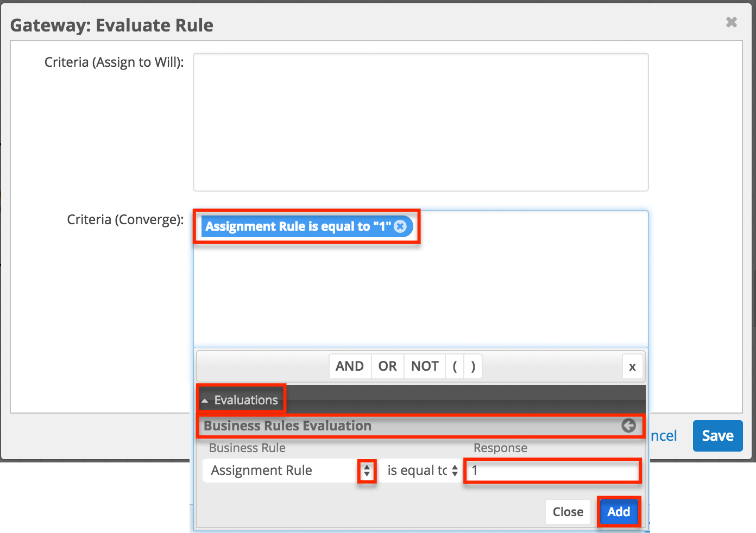This screenshot has width=756, height=533.
Task: Open the "is equal to" operator dropdown
Action: click(455, 471)
